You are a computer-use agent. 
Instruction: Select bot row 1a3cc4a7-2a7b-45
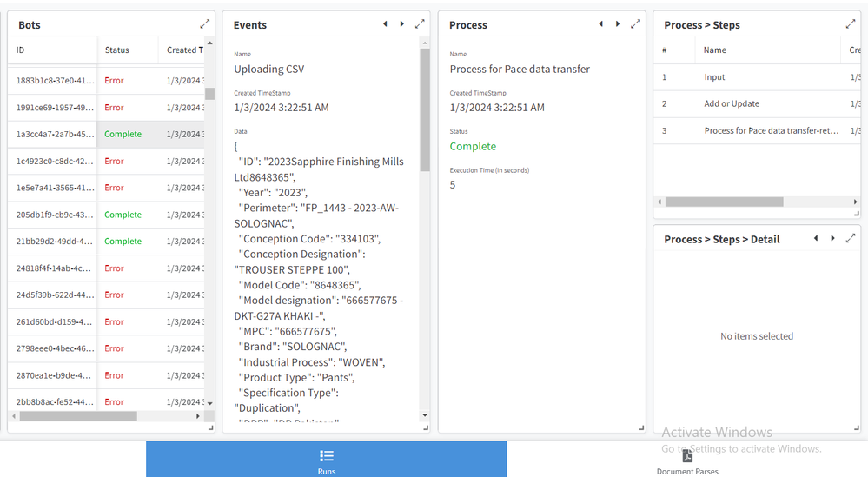106,135
